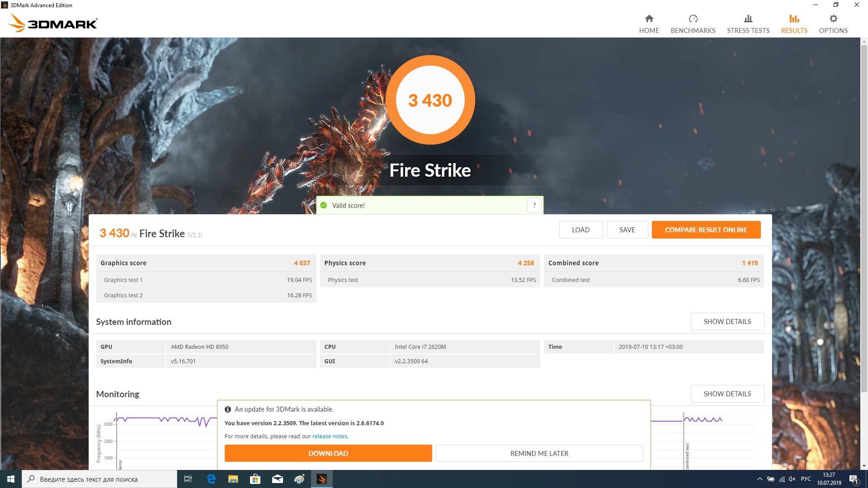Click the AMD Radeon HD 8950 value
868x488 pixels.
[199, 347]
